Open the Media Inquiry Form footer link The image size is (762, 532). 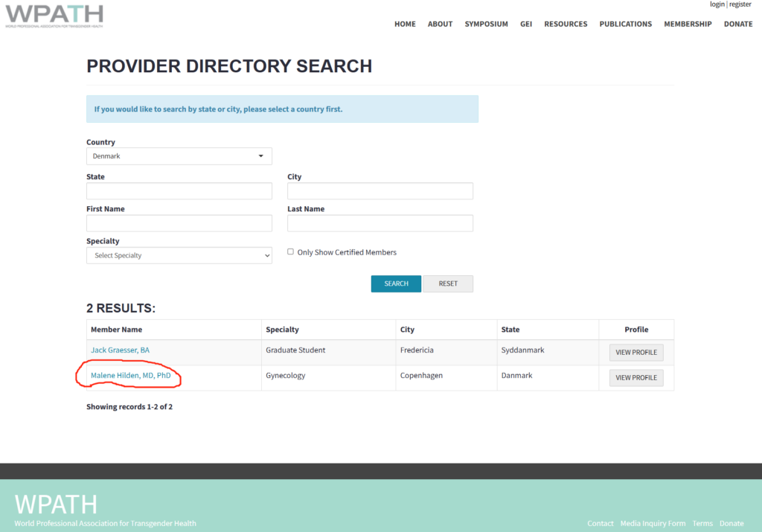tap(653, 523)
